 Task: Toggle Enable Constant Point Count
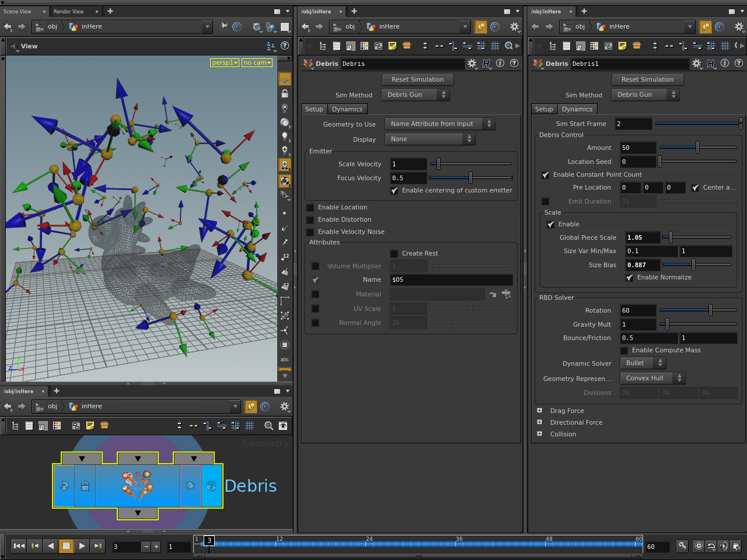[x=546, y=175]
